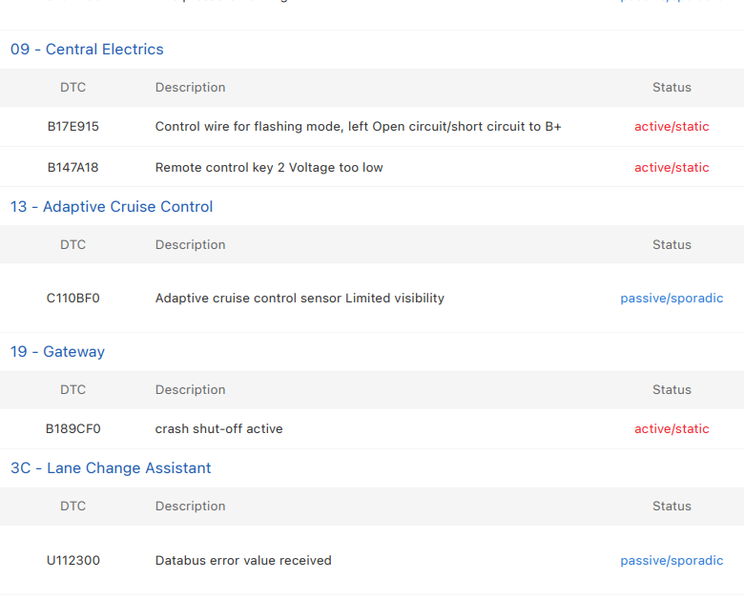
Task: Click passive/sporadic status for Databus error
Action: tap(671, 561)
